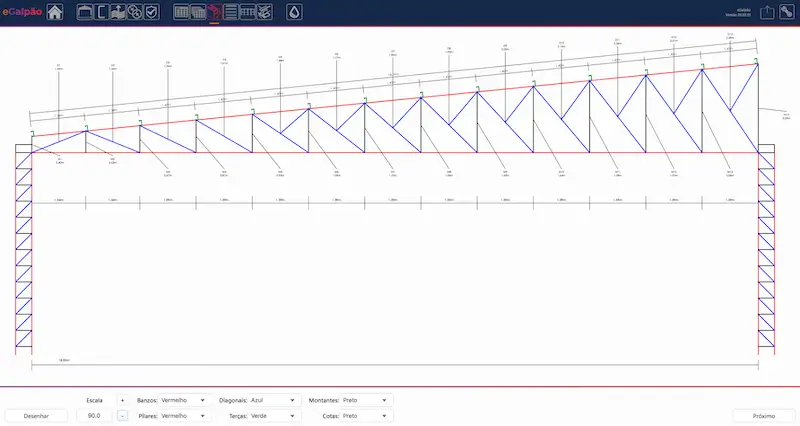Open the shed building icon
Viewport: 800px width, 426px height.
pyautogui.click(x=84, y=12)
